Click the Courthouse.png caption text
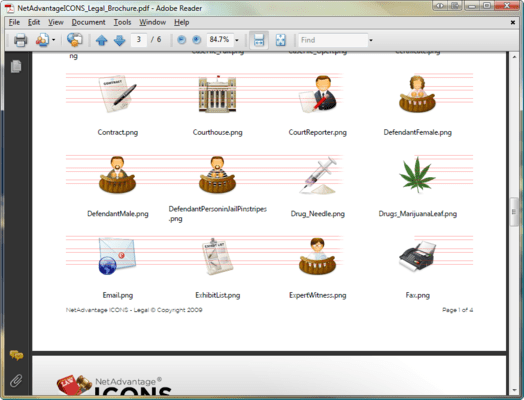Image resolution: width=524 pixels, height=400 pixels. tap(218, 132)
